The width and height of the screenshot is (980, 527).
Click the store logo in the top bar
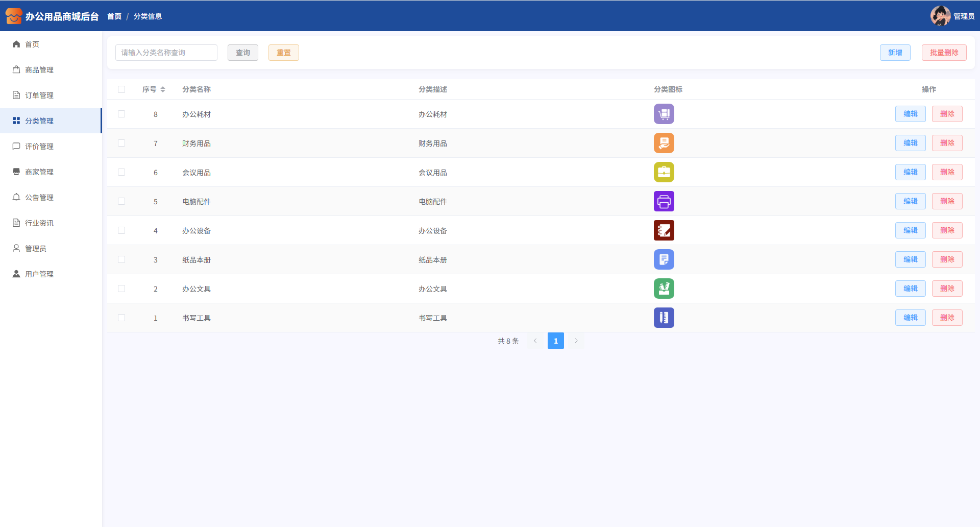click(x=14, y=16)
